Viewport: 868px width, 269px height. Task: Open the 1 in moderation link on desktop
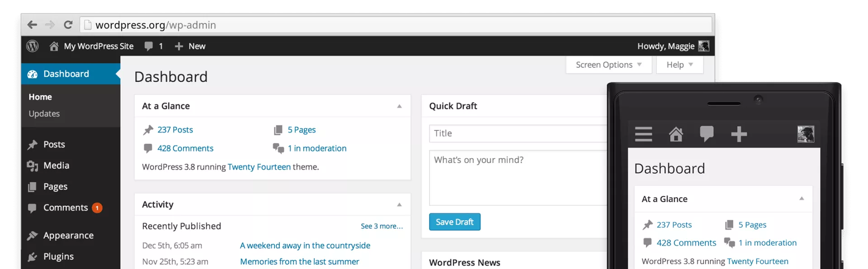tap(317, 148)
